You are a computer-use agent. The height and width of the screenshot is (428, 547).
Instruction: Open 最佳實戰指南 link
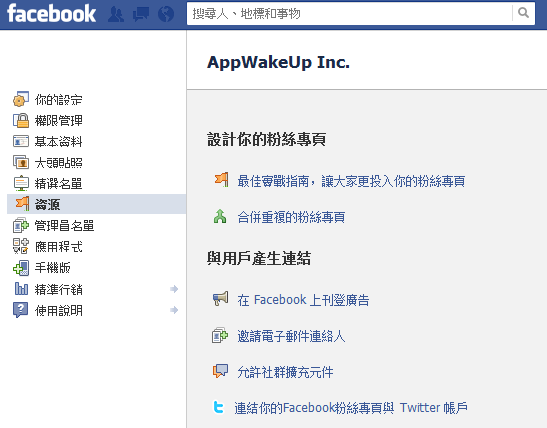click(x=351, y=181)
